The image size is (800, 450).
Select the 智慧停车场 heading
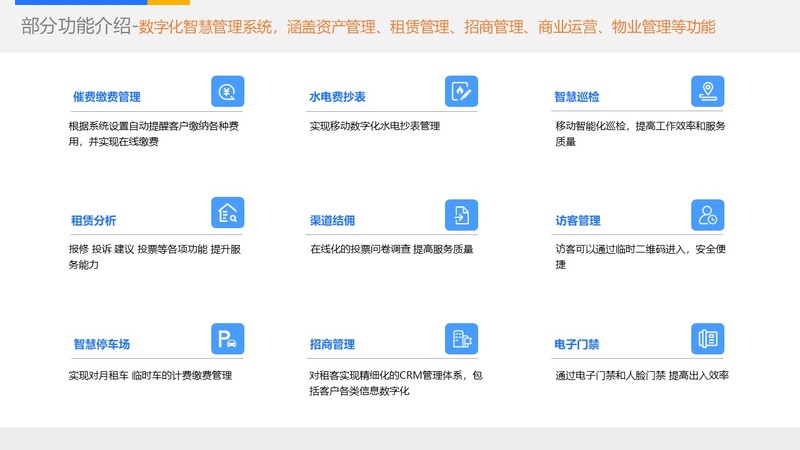tap(102, 344)
